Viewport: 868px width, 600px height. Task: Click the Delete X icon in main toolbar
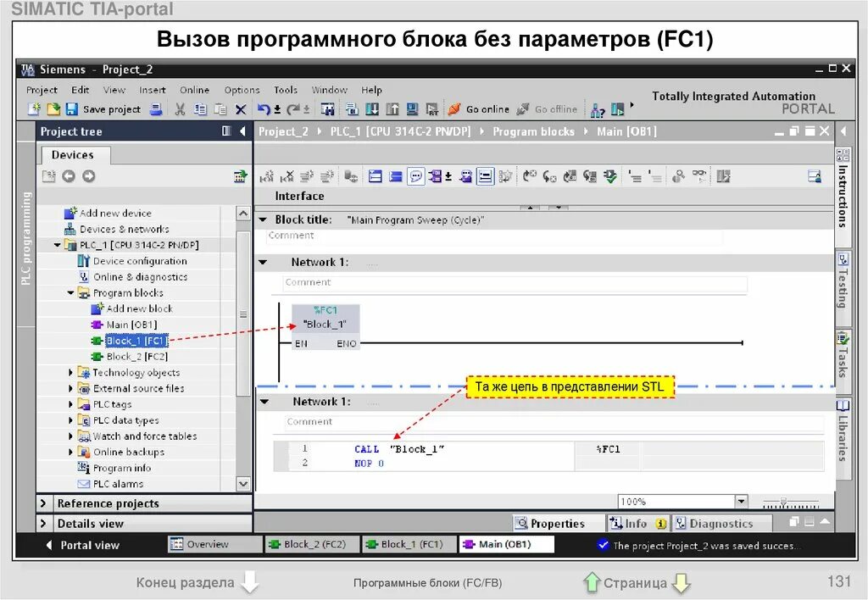pyautogui.click(x=240, y=109)
